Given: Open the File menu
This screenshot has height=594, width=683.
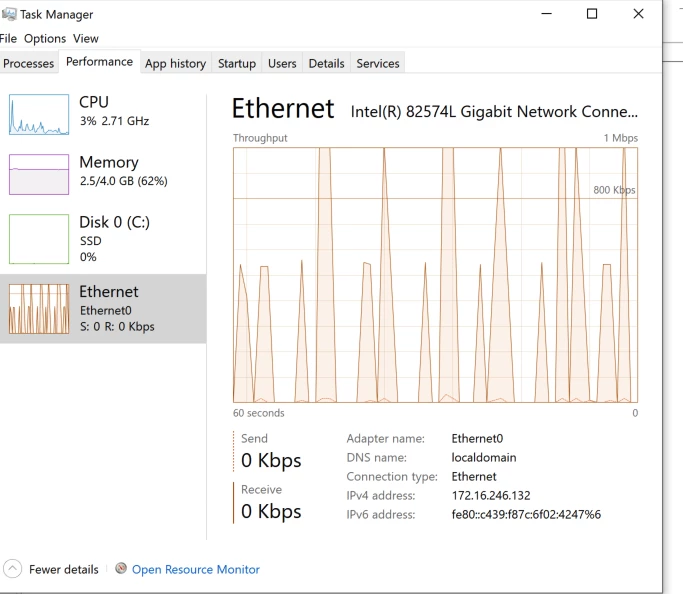Looking at the screenshot, I should 8,38.
